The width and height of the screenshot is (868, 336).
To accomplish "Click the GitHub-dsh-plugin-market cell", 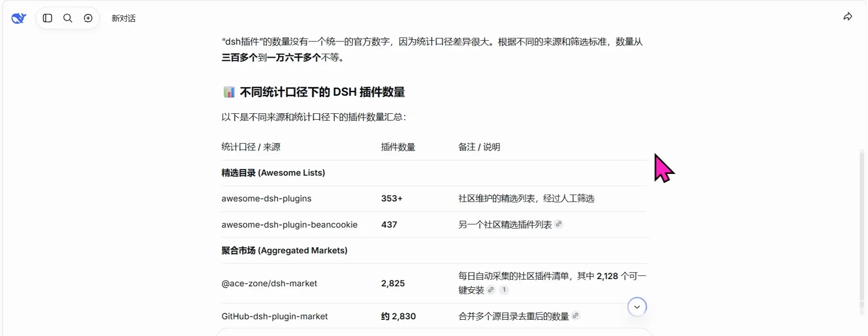I will click(275, 316).
